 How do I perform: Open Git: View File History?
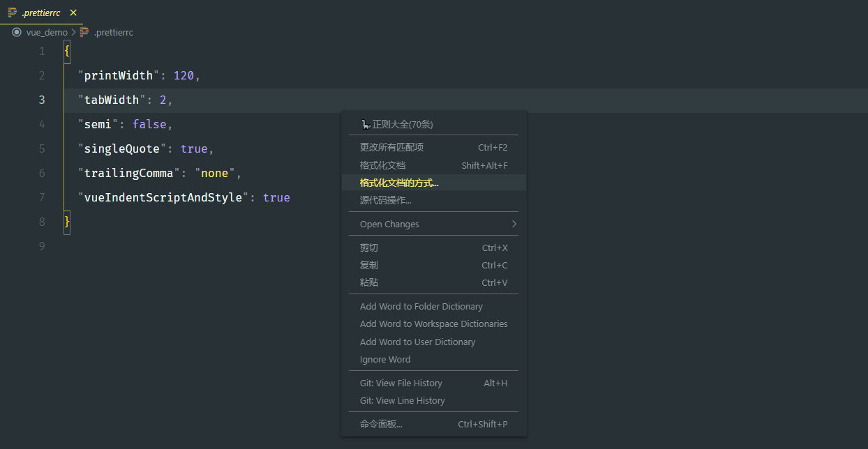pyautogui.click(x=401, y=383)
